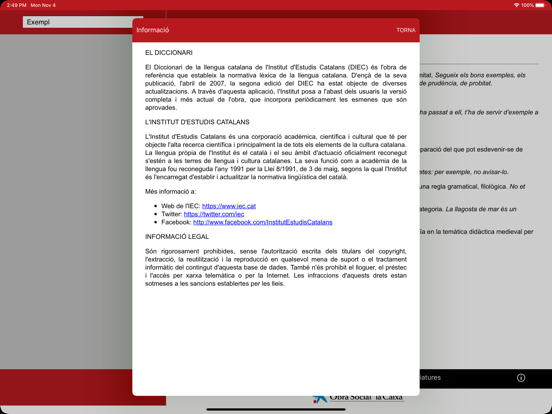Click the 'Més informació a:' text

click(170, 192)
